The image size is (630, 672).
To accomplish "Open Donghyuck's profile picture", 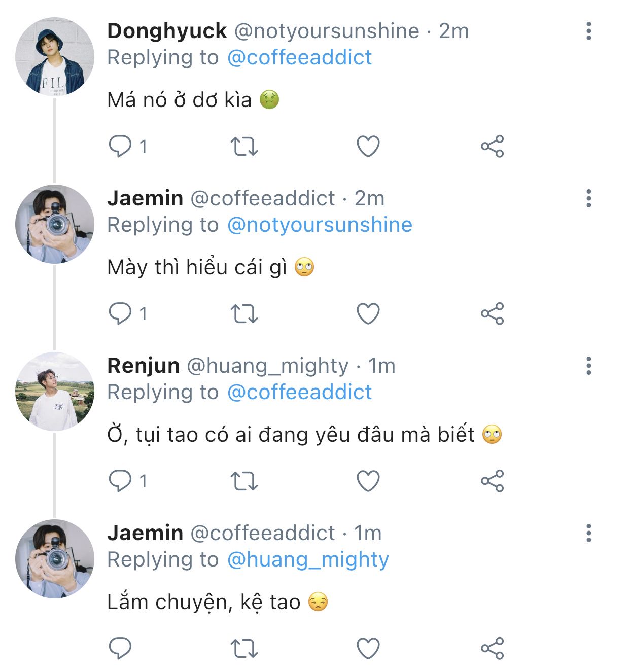I will (55, 56).
